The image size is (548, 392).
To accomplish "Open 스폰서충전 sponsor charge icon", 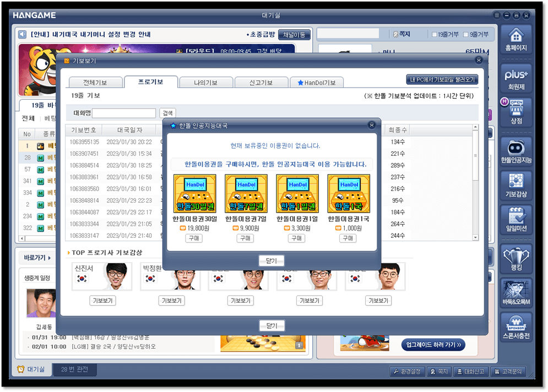I will (x=516, y=326).
